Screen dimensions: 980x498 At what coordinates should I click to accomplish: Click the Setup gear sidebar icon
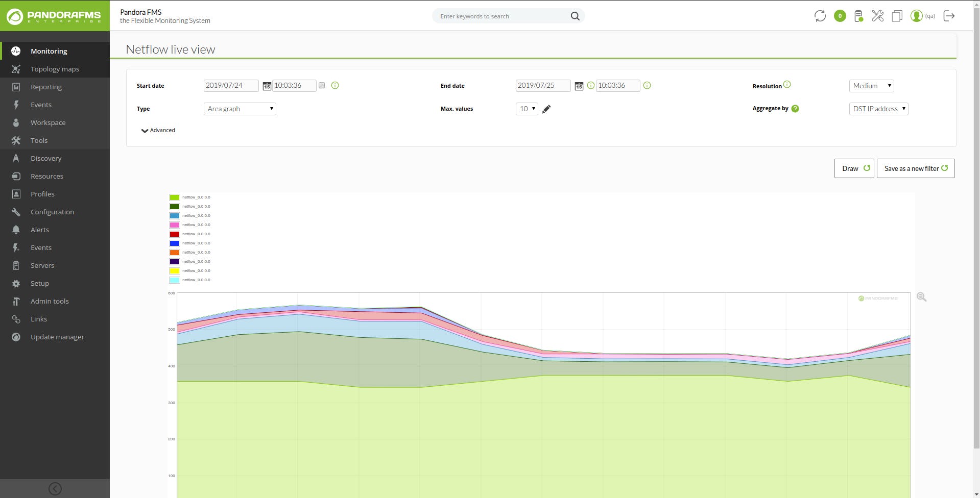point(16,283)
